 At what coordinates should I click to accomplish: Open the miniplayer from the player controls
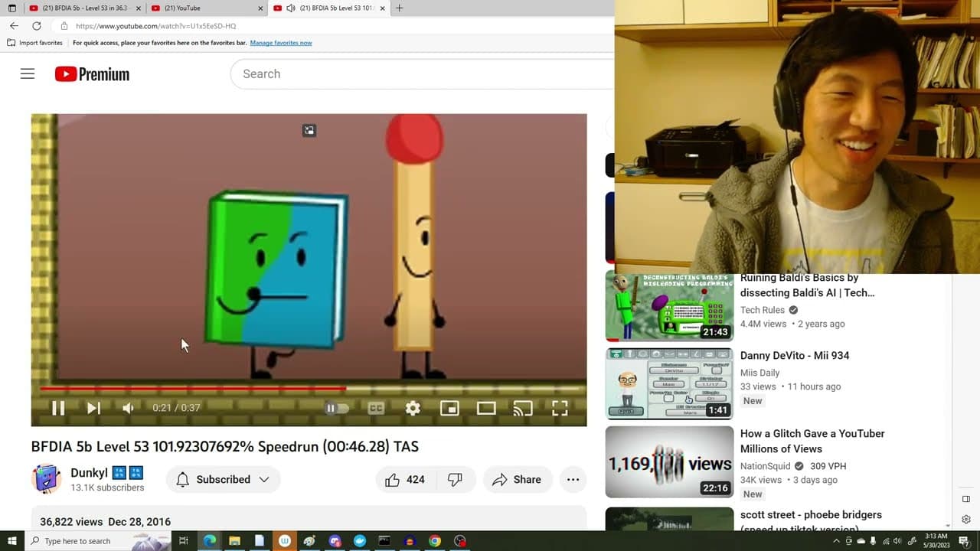tap(449, 408)
